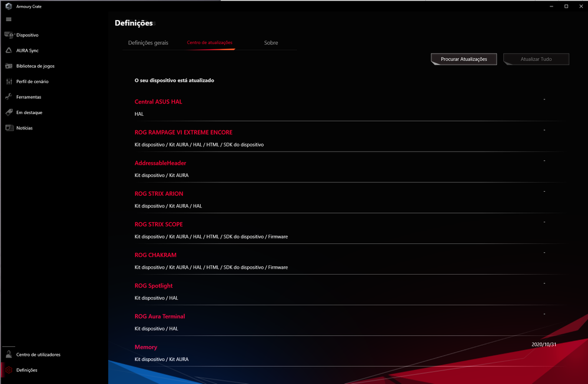
Task: Click 'Kit dispositivo / Kit AURA / HAL' under STRIX ARION
Action: coord(168,206)
